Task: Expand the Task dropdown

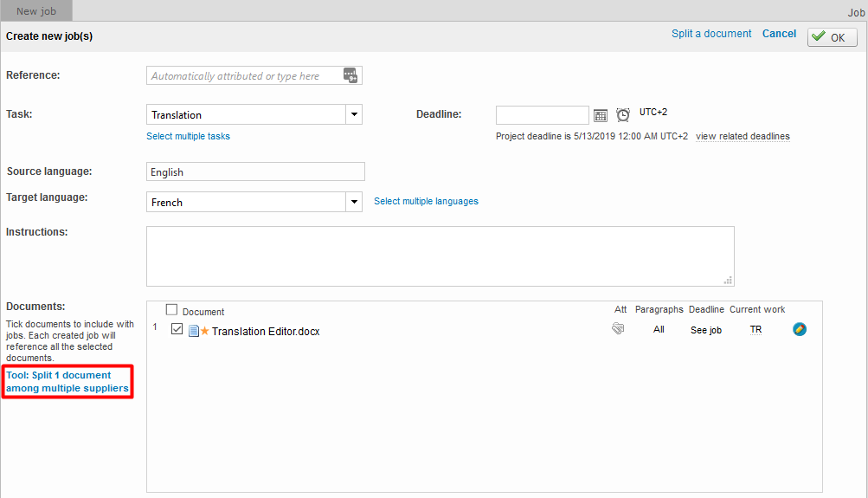Action: [353, 114]
